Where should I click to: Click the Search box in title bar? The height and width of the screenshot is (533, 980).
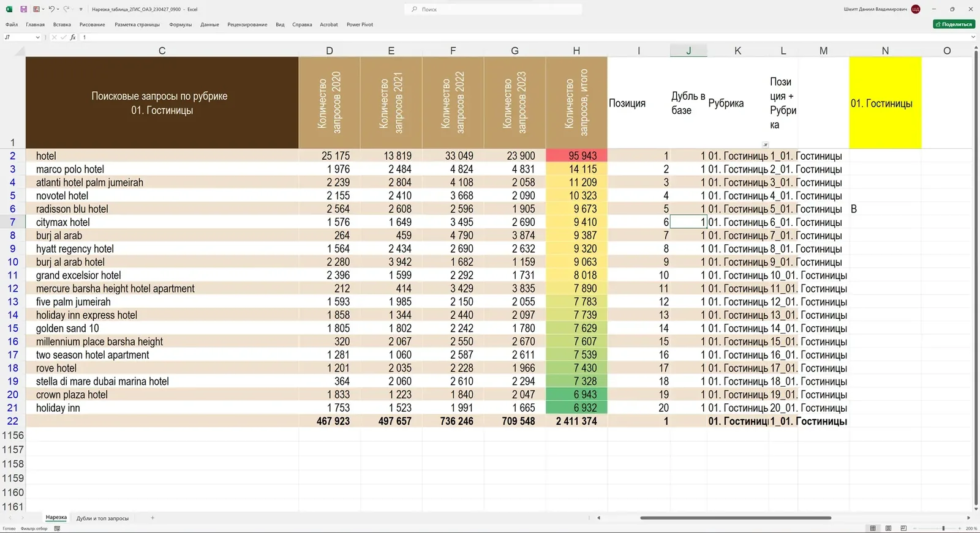tap(493, 9)
